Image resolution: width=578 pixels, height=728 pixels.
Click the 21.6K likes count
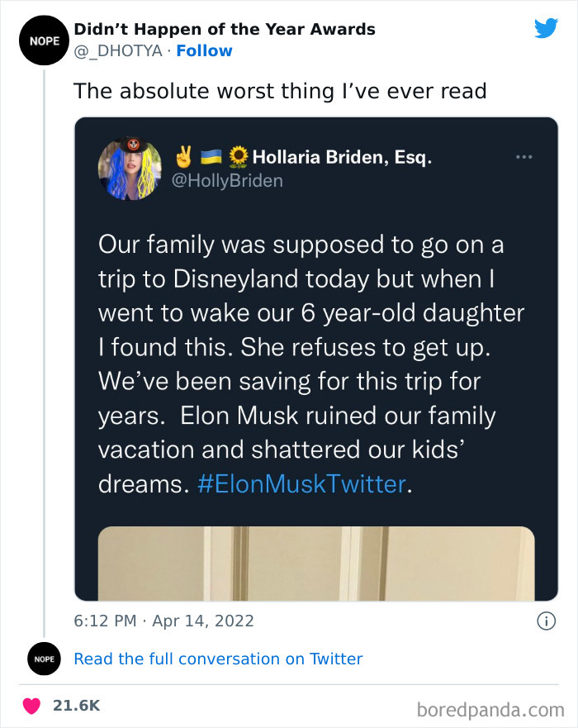(76, 706)
